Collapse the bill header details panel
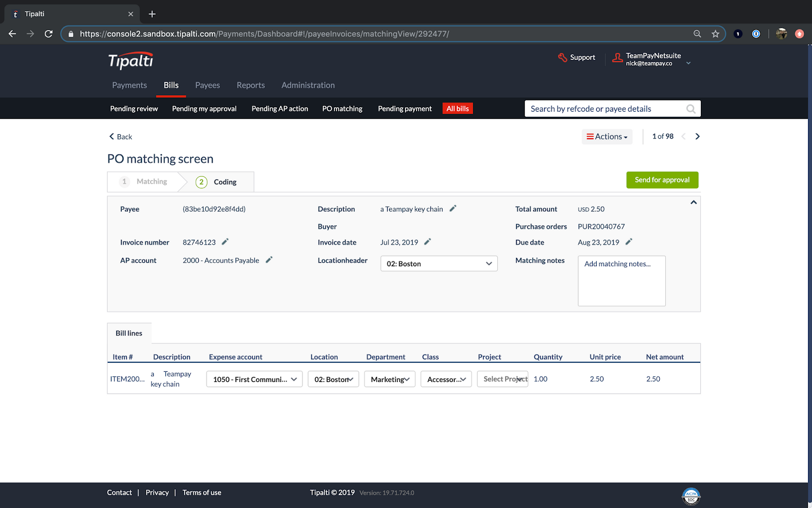 (x=693, y=202)
